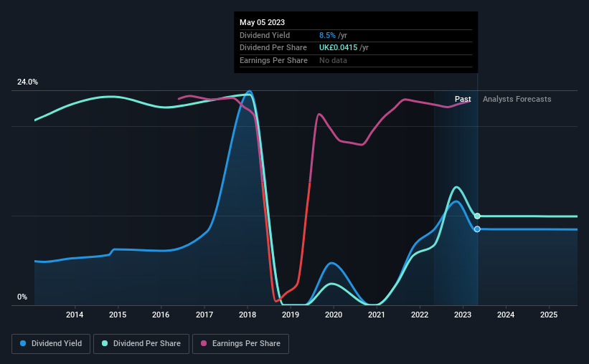Viewport: 589px width, 364px height.
Task: Click the 2020 x-axis label
Action: click(x=334, y=315)
